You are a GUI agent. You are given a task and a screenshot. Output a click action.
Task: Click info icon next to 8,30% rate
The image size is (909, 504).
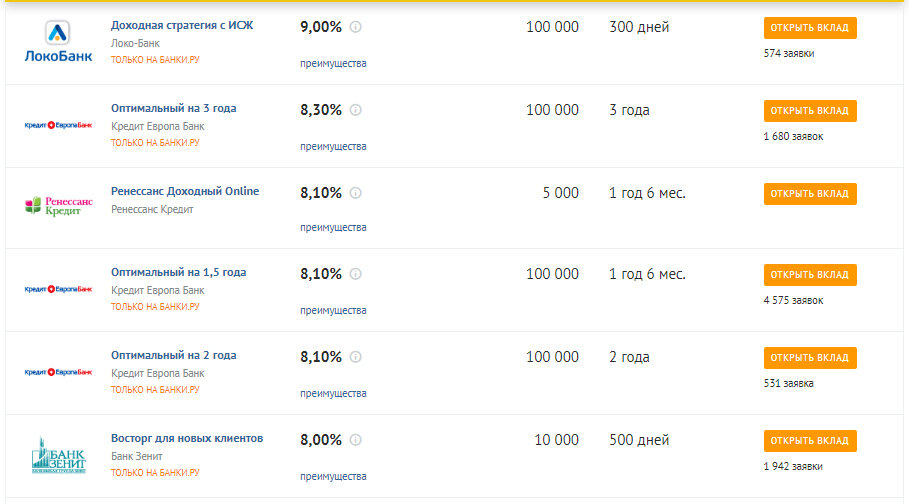coord(355,110)
